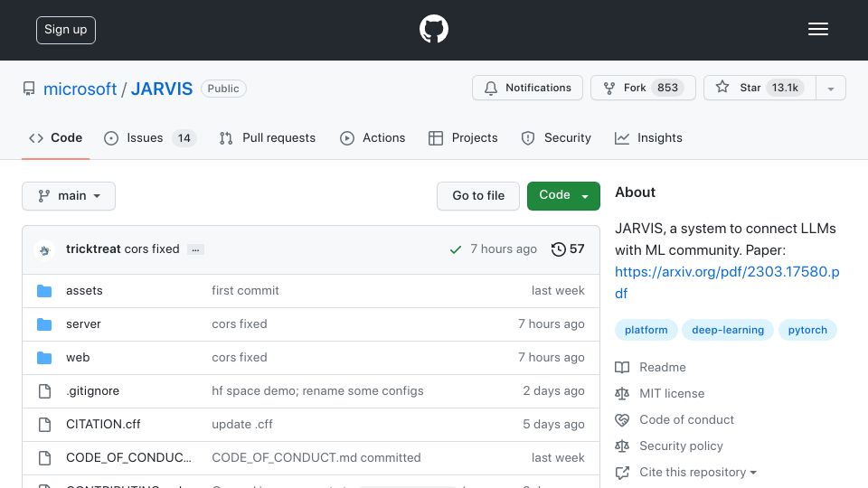Open the MIT license link
The width and height of the screenshot is (868, 488).
coord(672,393)
